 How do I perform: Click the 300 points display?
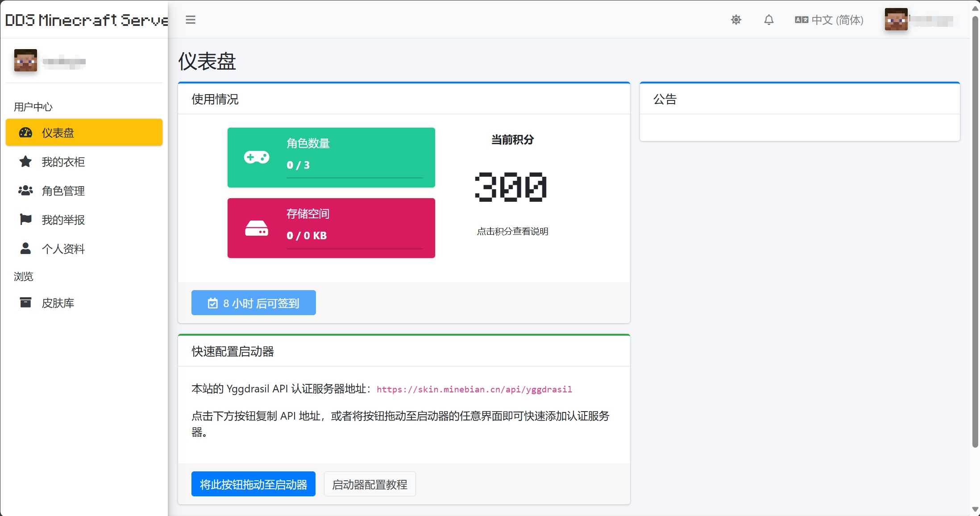point(511,187)
